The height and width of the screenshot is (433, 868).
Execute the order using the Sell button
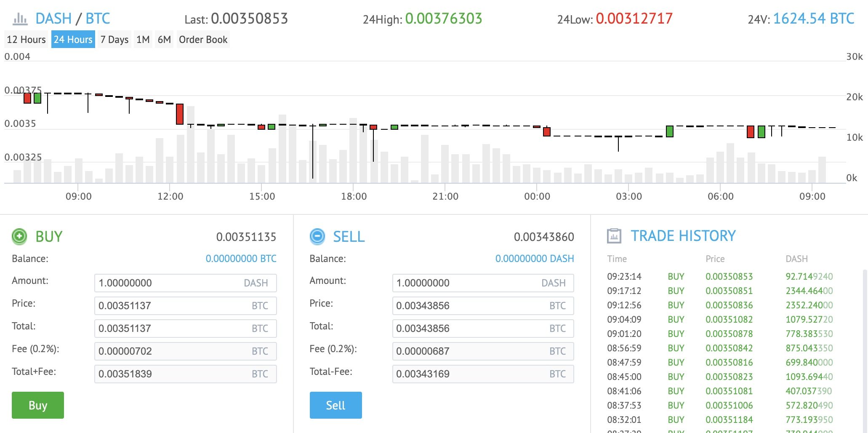(x=335, y=405)
